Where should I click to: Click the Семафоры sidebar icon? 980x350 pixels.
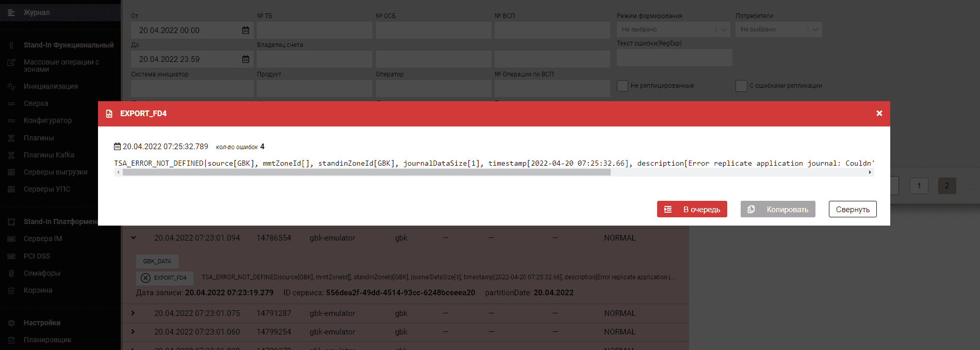point(11,274)
